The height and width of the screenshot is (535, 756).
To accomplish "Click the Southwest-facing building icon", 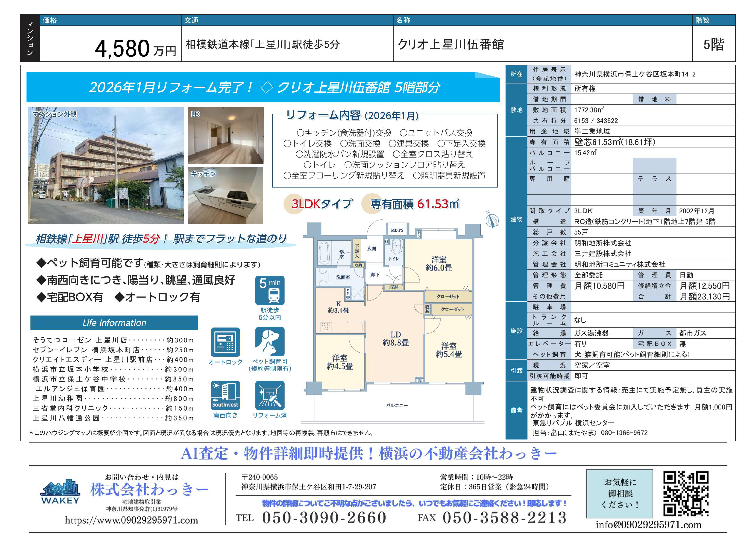I will [225, 395].
